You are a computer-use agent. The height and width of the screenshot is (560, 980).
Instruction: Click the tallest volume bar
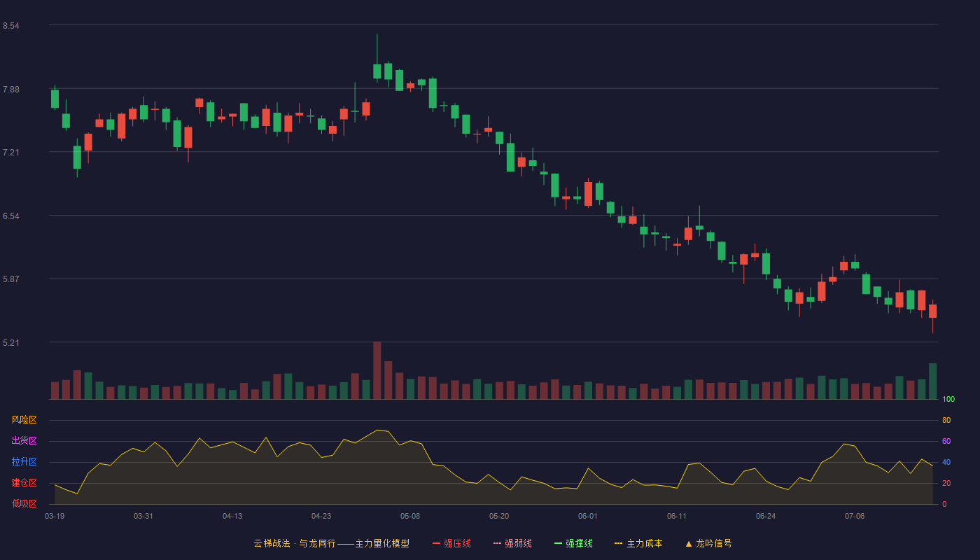377,370
